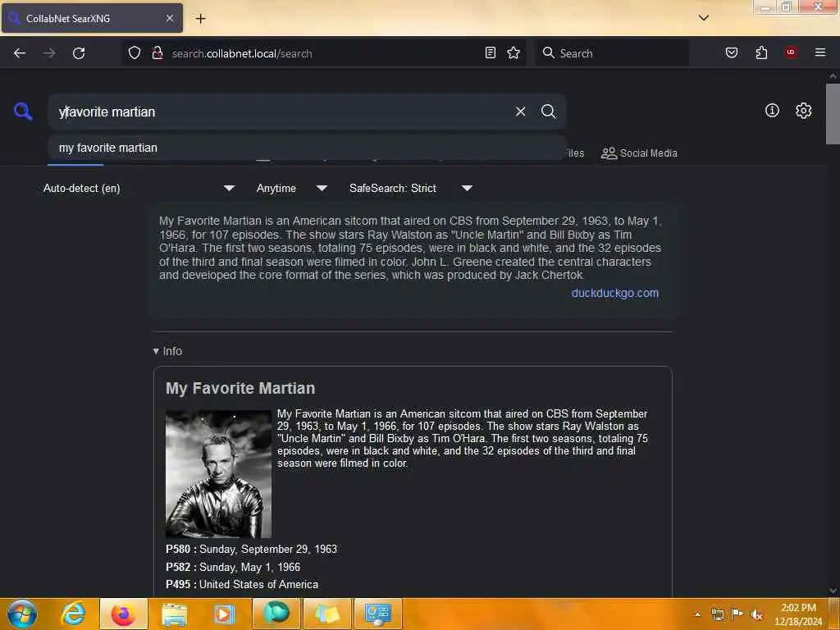Click the uBlock Origin toolbar icon

point(791,52)
